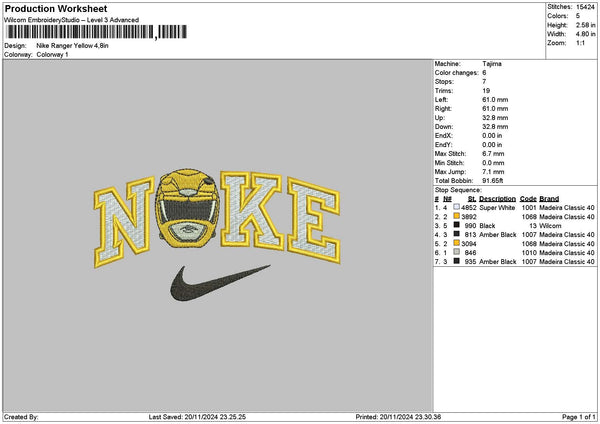Screen dimensions: 600x424
Task: Click the Down value 32.8 mm
Action: [495, 127]
